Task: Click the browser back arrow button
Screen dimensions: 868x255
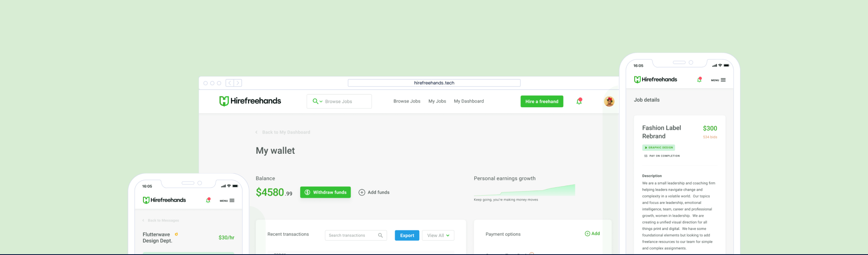Action: (x=230, y=83)
